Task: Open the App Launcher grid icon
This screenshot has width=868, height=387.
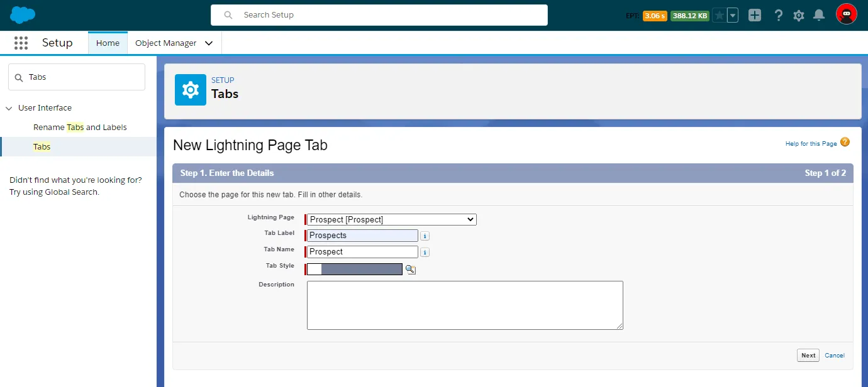Action: 21,43
